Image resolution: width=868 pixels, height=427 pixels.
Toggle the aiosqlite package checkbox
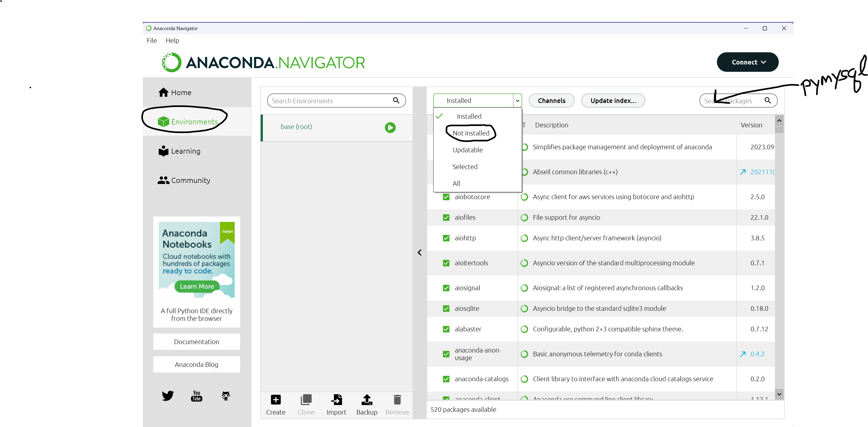[446, 308]
